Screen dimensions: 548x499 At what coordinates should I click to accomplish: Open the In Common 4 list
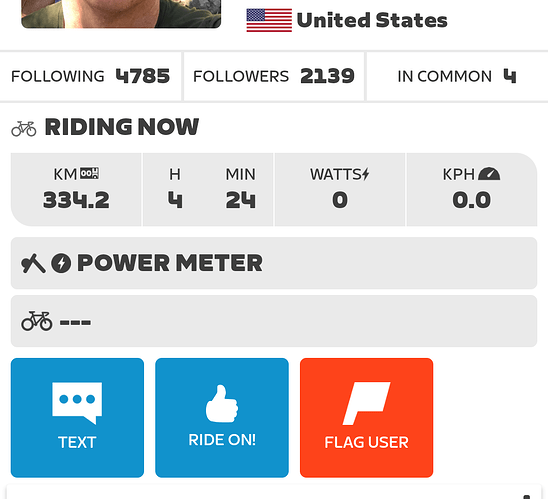tap(457, 77)
